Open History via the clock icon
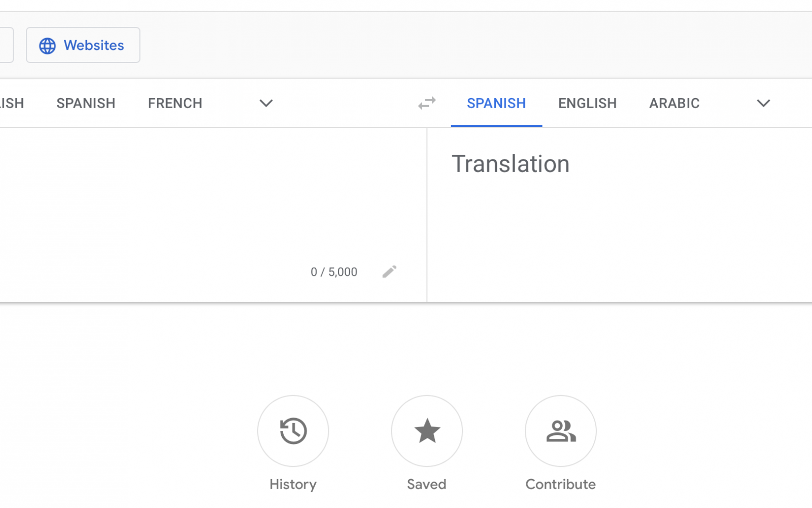Viewport: 812px width, 508px height. pos(293,431)
